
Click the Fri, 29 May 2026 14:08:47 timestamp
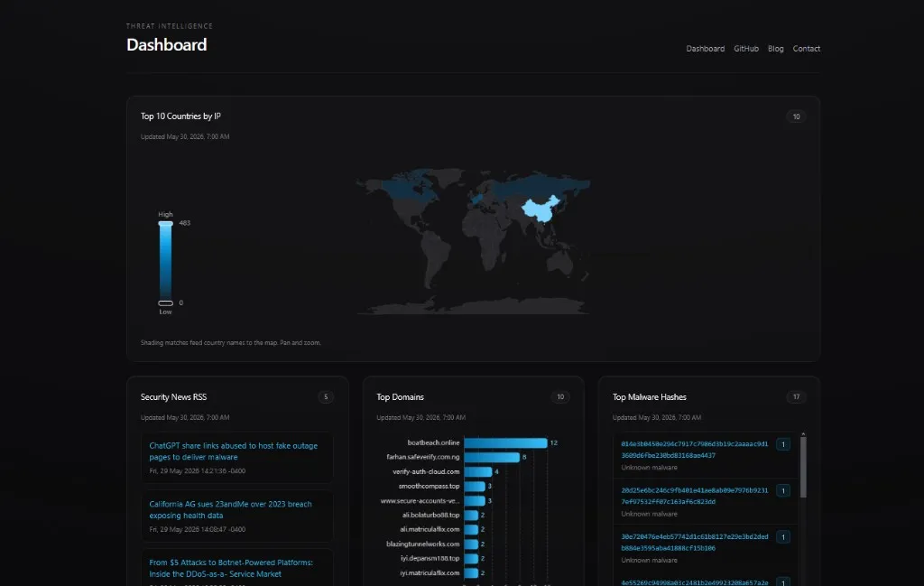pos(198,529)
